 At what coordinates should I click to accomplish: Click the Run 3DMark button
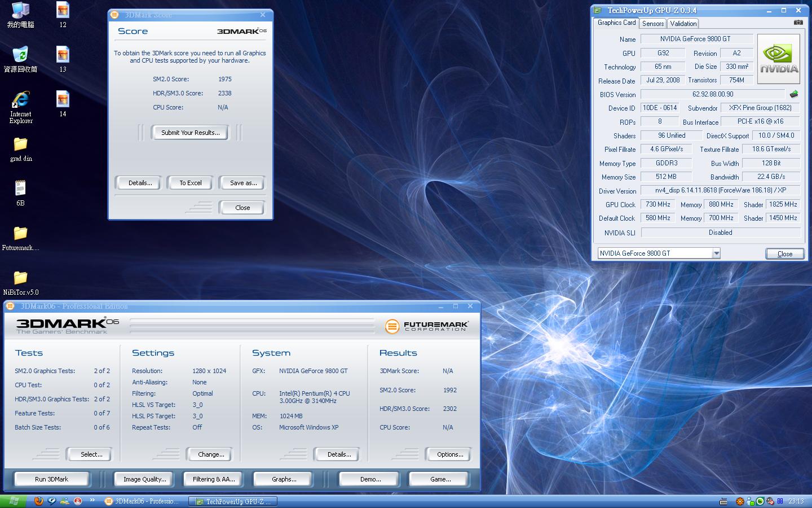51,479
